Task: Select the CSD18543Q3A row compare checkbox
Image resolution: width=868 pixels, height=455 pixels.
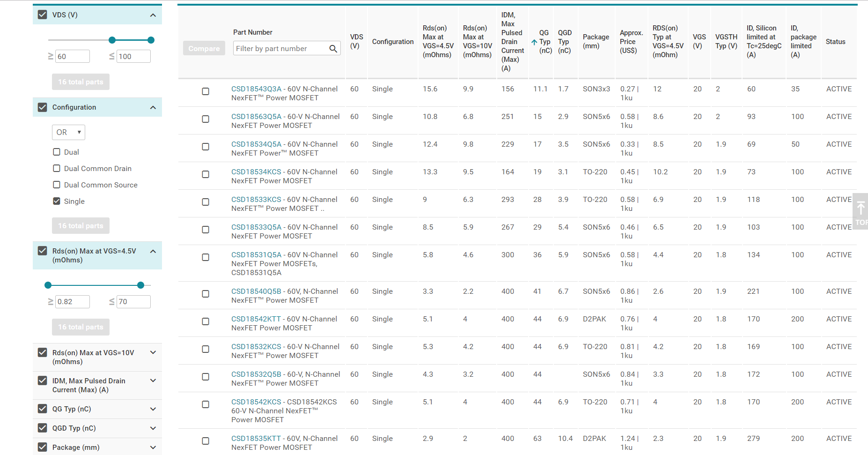Action: pos(206,91)
